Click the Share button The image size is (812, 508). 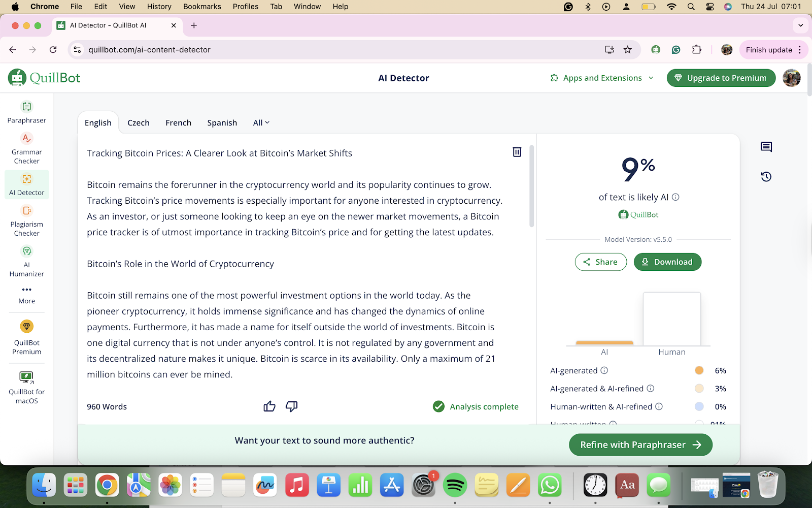(601, 262)
